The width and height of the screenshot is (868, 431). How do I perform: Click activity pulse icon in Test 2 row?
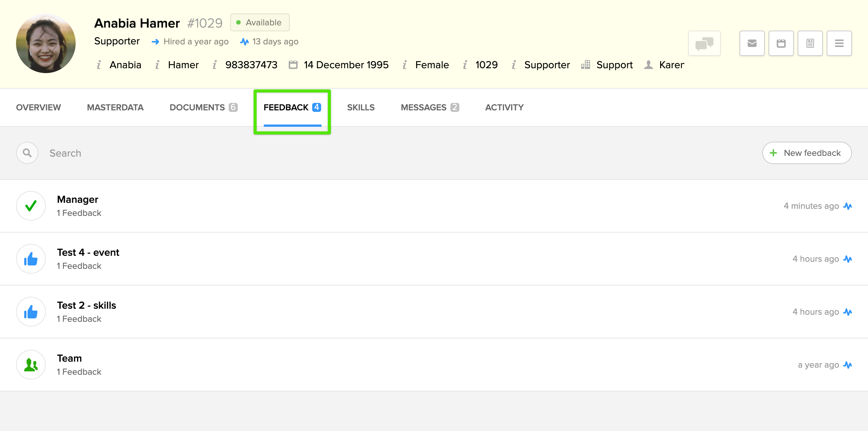[x=848, y=312]
